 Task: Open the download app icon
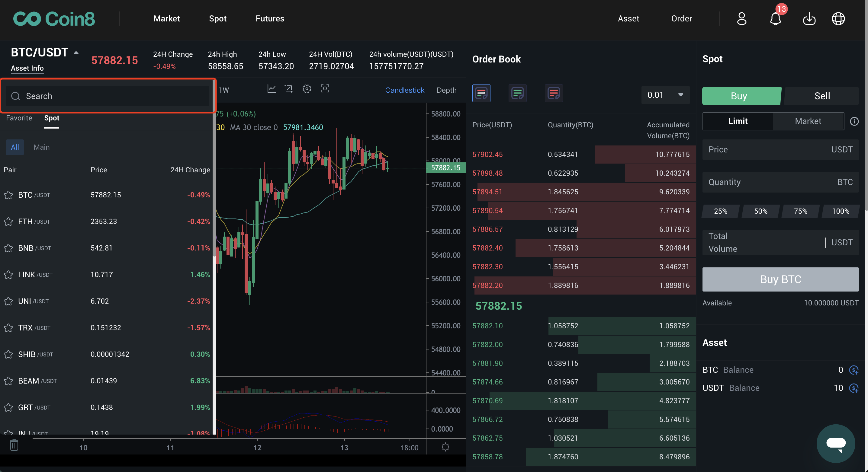pyautogui.click(x=809, y=19)
